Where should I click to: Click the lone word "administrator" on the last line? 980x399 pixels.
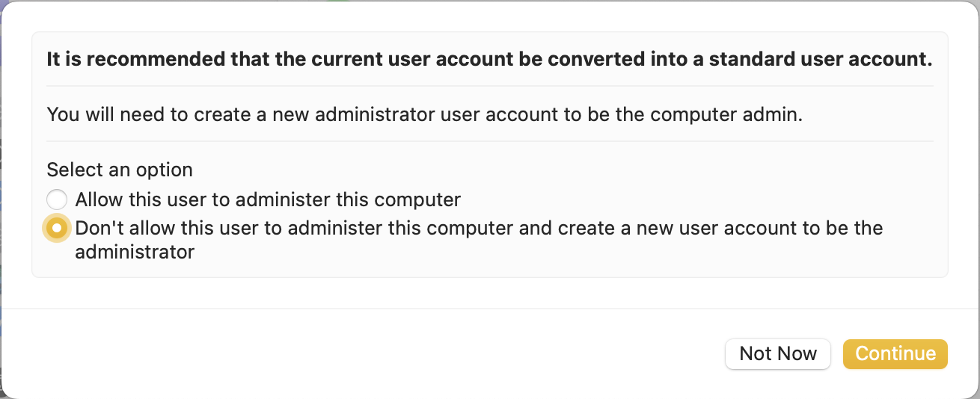tap(135, 252)
